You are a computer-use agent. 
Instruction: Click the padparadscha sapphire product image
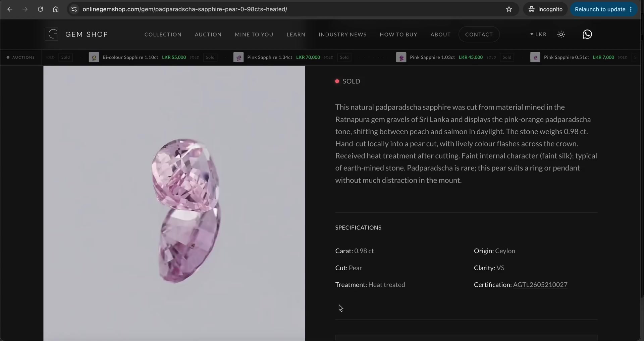[x=174, y=203]
